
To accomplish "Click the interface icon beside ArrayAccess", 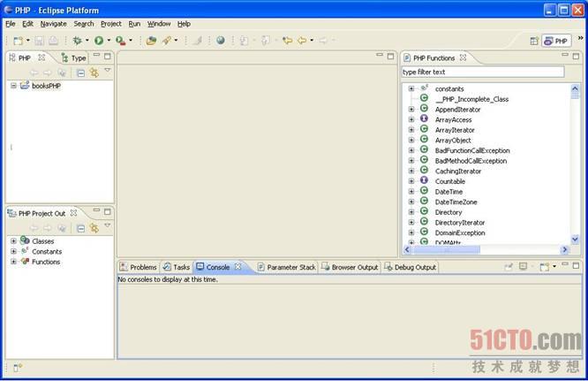I will coord(424,118).
